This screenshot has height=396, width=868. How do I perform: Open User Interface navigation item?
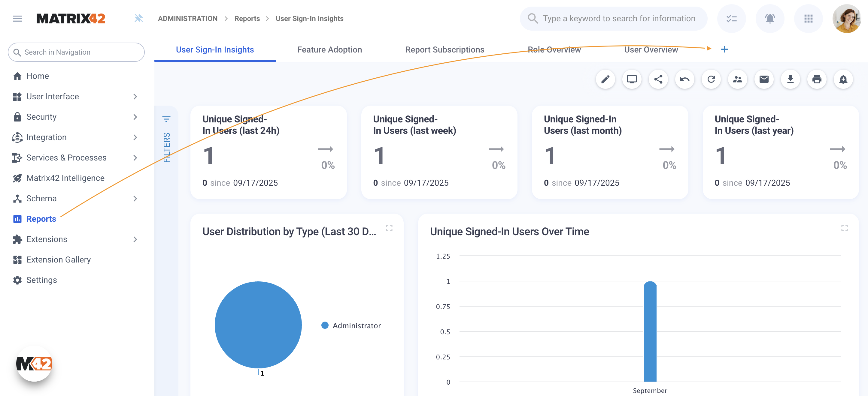click(53, 97)
